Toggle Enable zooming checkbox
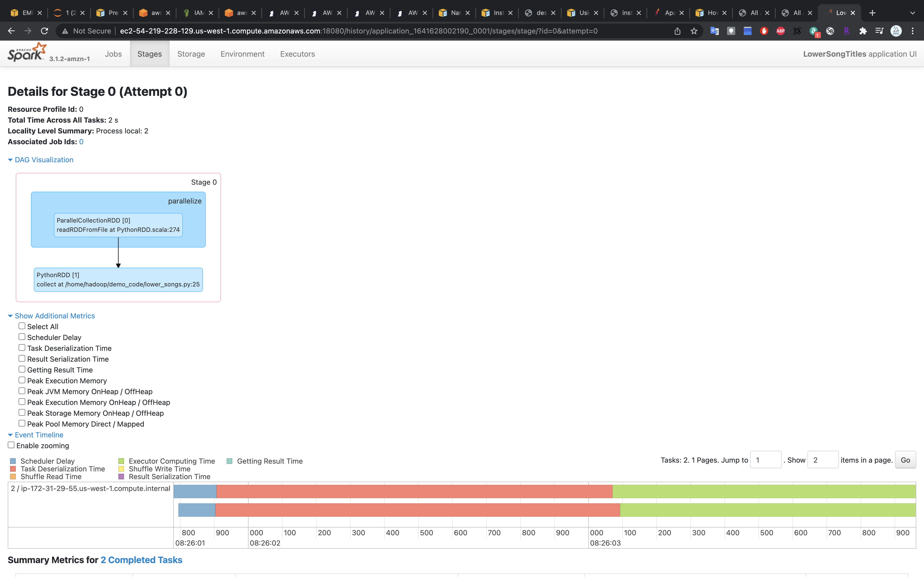 coord(11,445)
